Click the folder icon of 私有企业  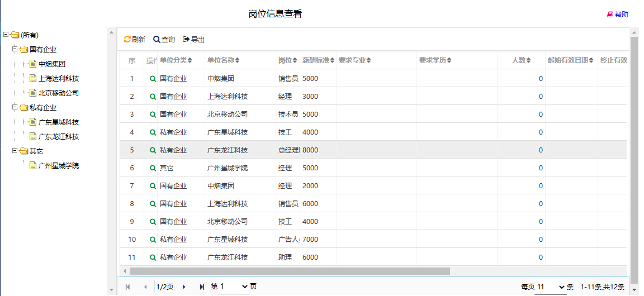point(23,108)
